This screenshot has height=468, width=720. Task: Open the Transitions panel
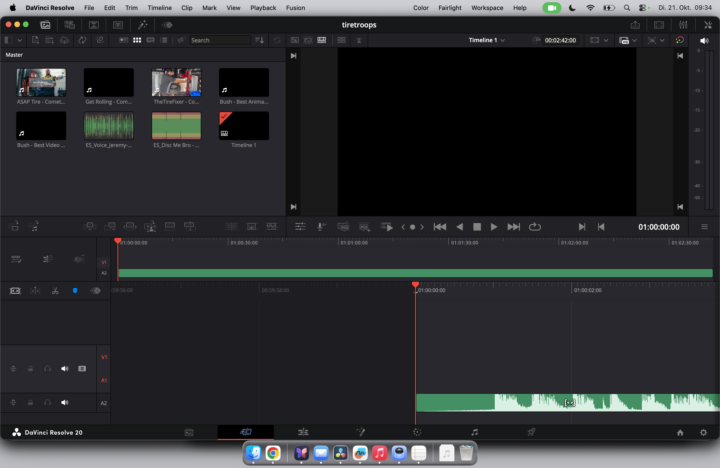coord(94,25)
